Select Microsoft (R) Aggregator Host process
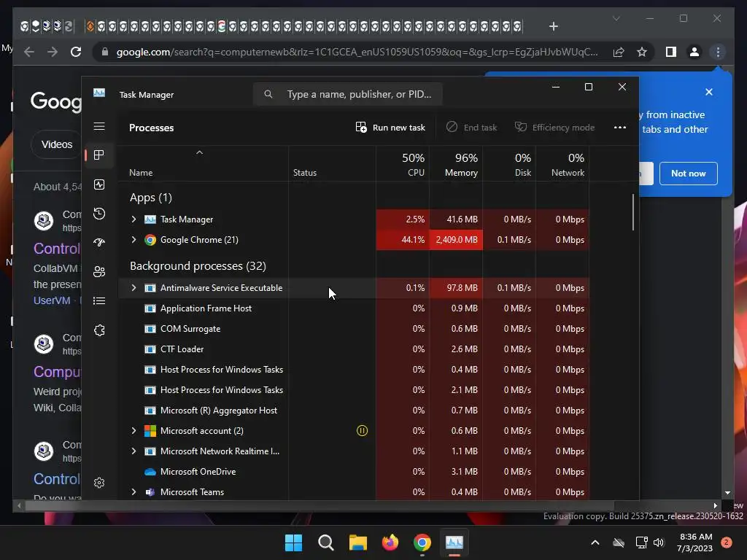 [x=354, y=410]
